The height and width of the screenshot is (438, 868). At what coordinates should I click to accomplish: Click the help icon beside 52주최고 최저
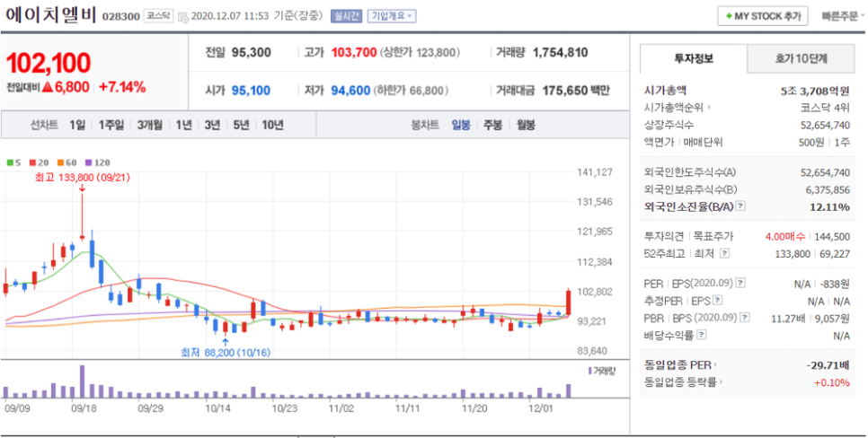[724, 253]
